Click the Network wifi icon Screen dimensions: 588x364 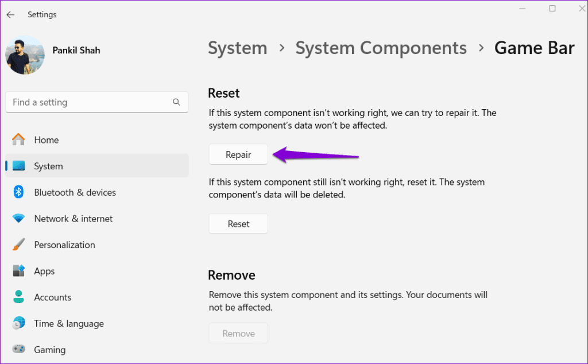(18, 219)
